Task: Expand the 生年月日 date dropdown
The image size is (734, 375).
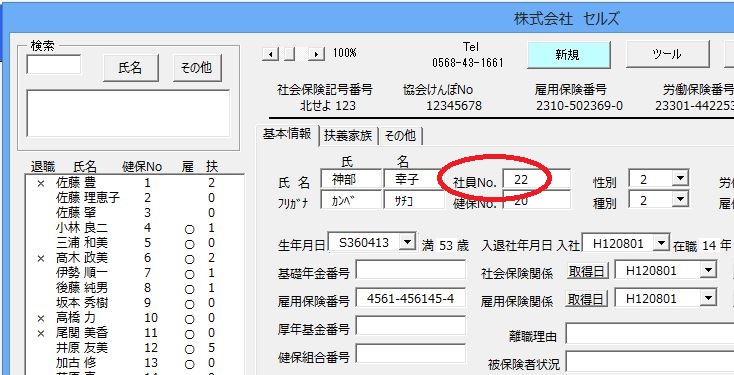Action: pos(408,242)
